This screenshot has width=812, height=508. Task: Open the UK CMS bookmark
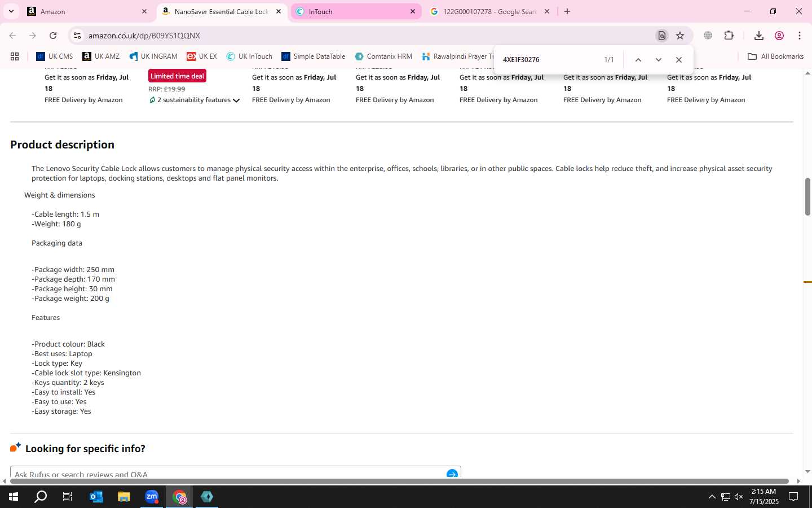coord(55,56)
